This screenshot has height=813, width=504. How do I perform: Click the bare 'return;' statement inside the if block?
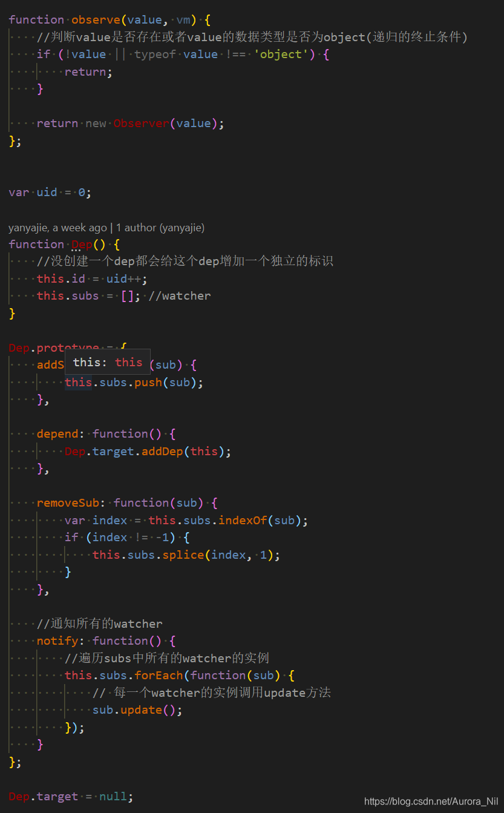click(89, 71)
